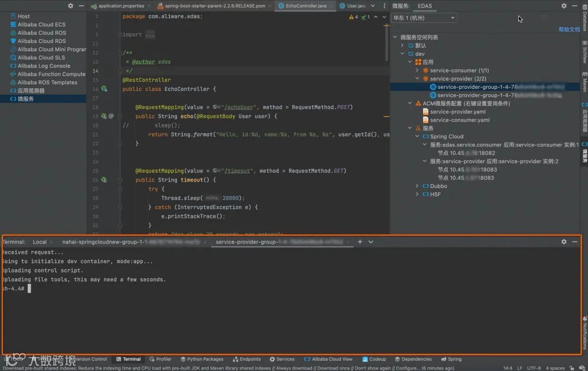
Task: Open Profiler tool window
Action: point(161,359)
